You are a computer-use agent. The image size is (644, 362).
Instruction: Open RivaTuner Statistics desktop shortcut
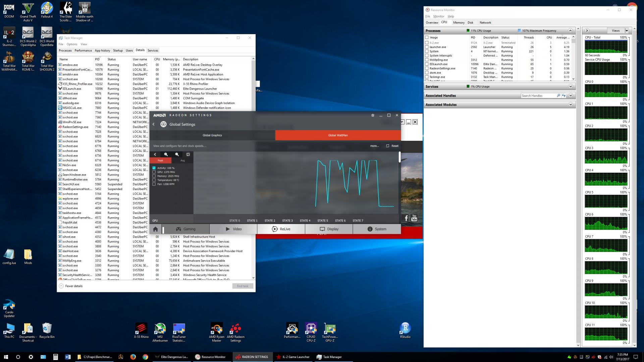(179, 333)
